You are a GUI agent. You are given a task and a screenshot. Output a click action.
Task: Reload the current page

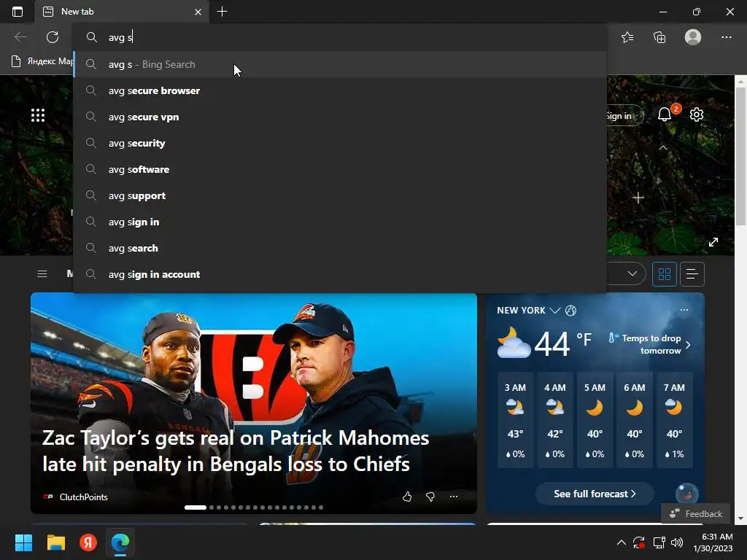click(x=53, y=37)
